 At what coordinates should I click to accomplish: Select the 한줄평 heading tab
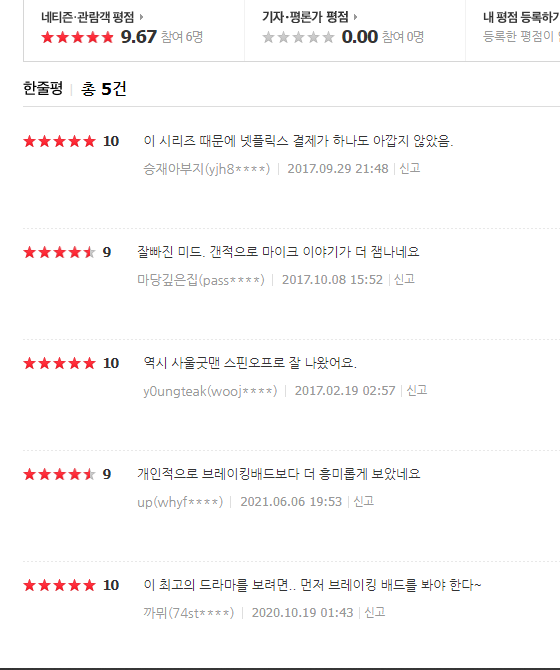pos(43,89)
